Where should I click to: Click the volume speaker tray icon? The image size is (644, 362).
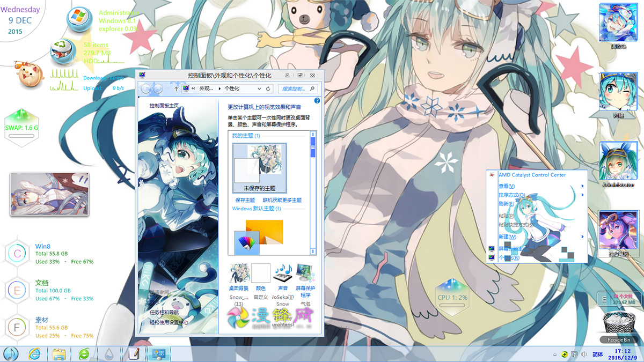[x=584, y=354]
